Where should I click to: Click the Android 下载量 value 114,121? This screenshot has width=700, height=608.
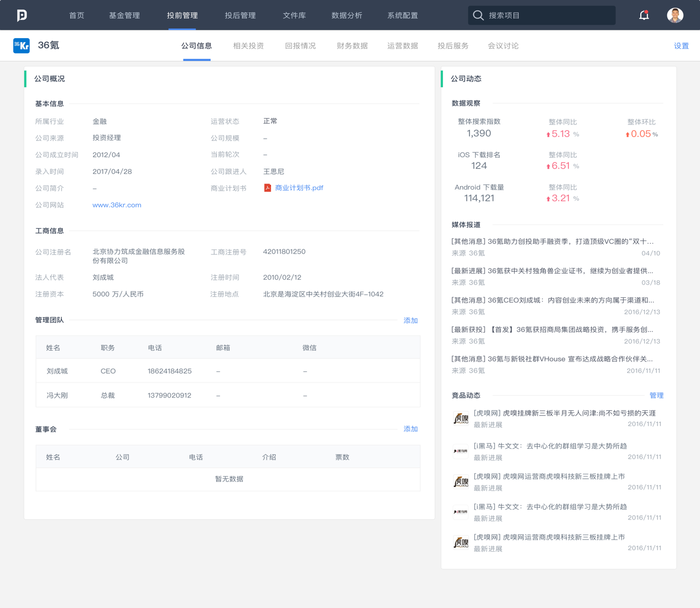479,198
